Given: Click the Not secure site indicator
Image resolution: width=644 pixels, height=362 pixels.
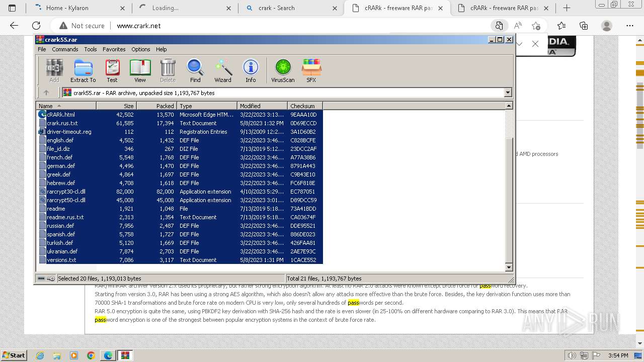Looking at the screenshot, I should tap(82, 26).
